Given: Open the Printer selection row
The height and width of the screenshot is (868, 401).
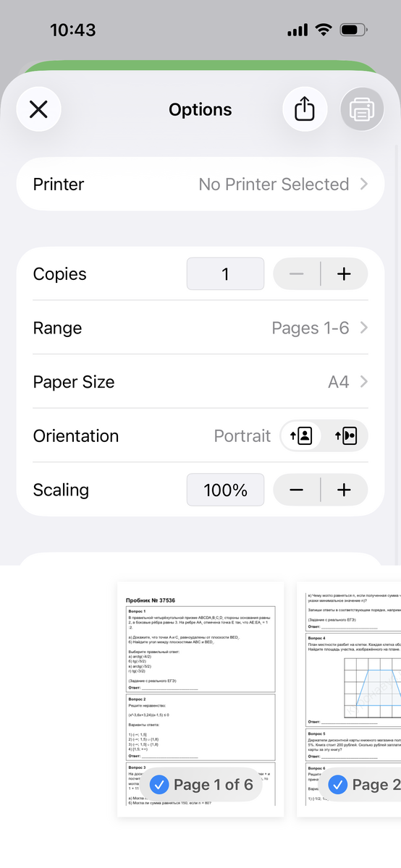Looking at the screenshot, I should [x=200, y=184].
